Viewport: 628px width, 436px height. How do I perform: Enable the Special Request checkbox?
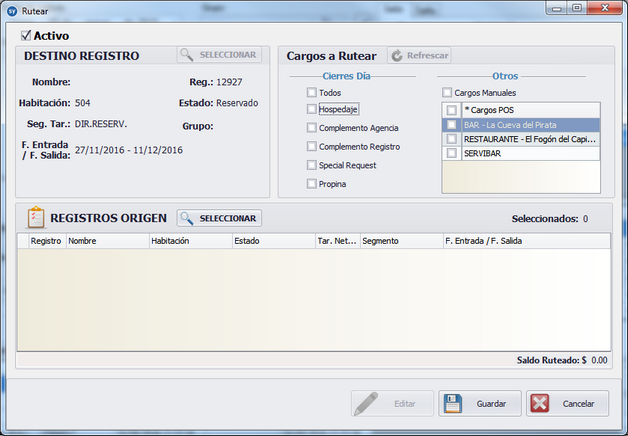tap(312, 165)
